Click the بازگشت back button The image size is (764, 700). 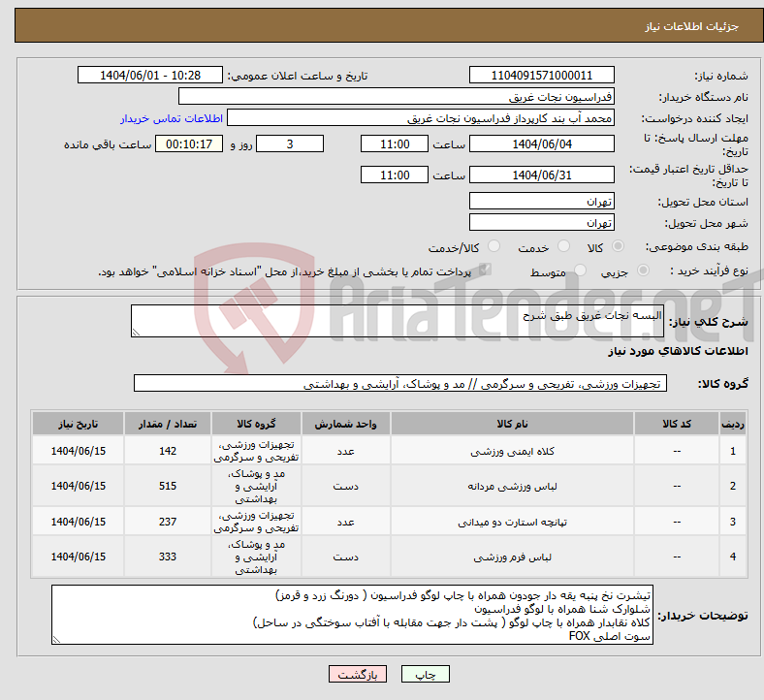click(x=358, y=674)
